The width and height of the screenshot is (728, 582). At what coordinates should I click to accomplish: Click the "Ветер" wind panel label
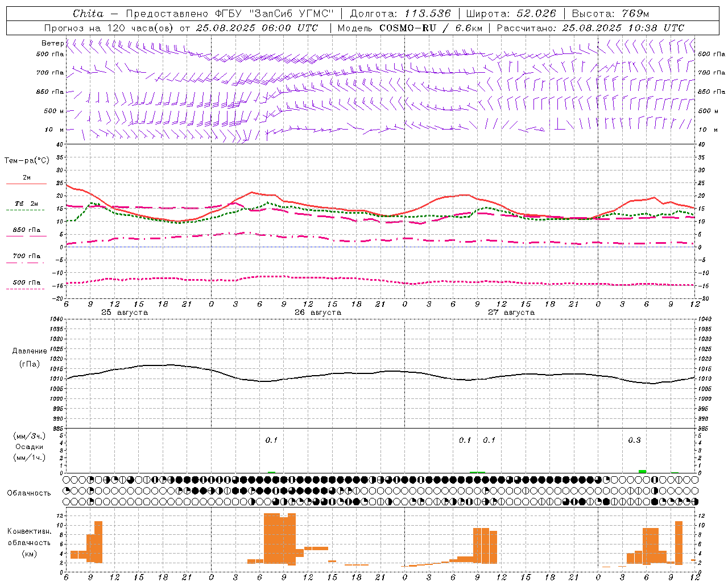click(x=52, y=43)
